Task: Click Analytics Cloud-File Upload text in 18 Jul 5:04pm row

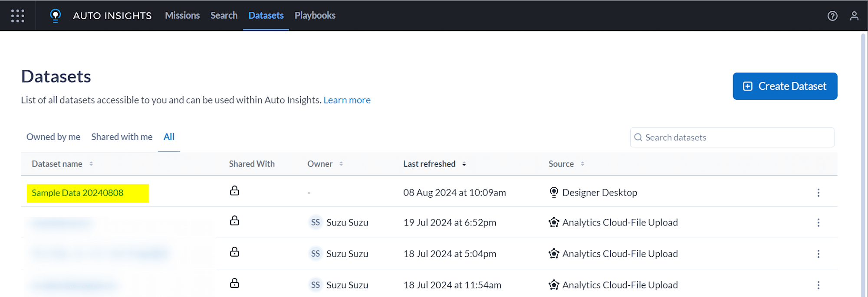Action: click(x=620, y=254)
